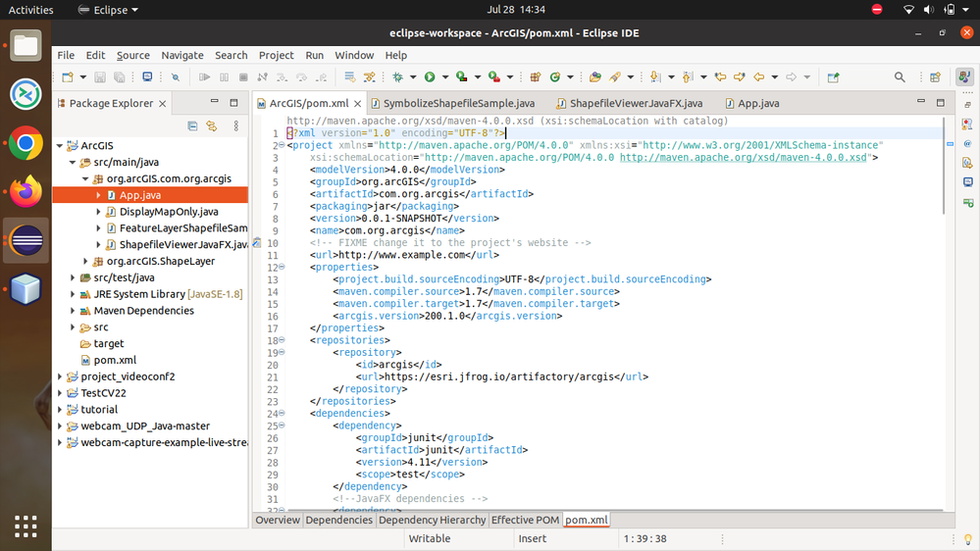Click the DisplayMapOnly.java file

click(x=168, y=212)
